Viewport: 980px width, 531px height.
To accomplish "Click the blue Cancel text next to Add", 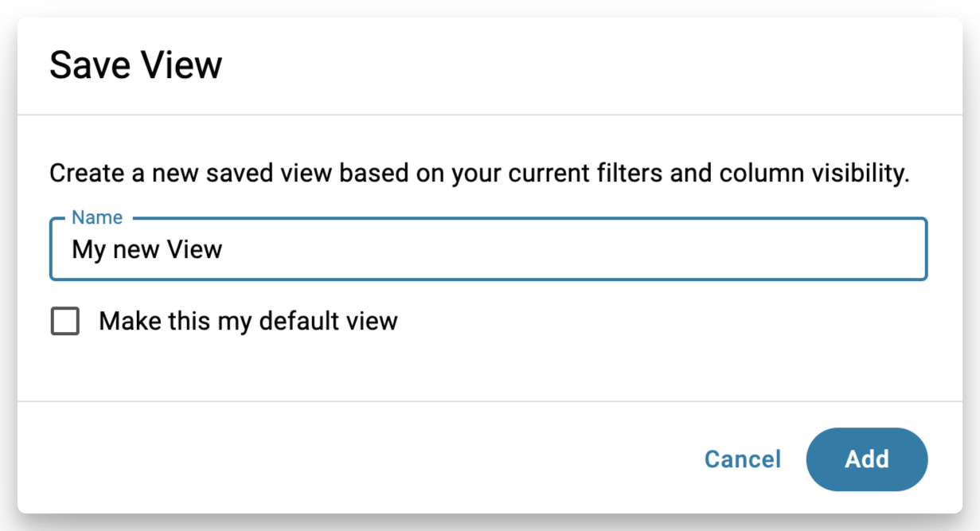I will tap(743, 459).
